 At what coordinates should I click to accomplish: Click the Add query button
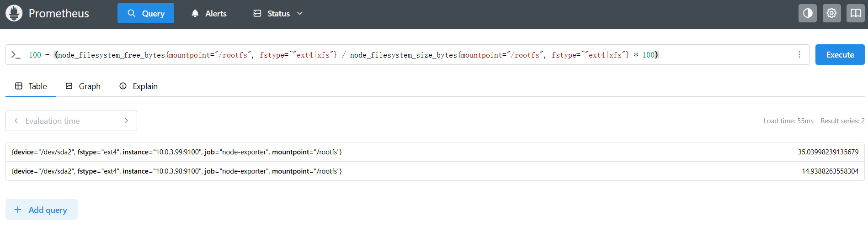(x=41, y=210)
